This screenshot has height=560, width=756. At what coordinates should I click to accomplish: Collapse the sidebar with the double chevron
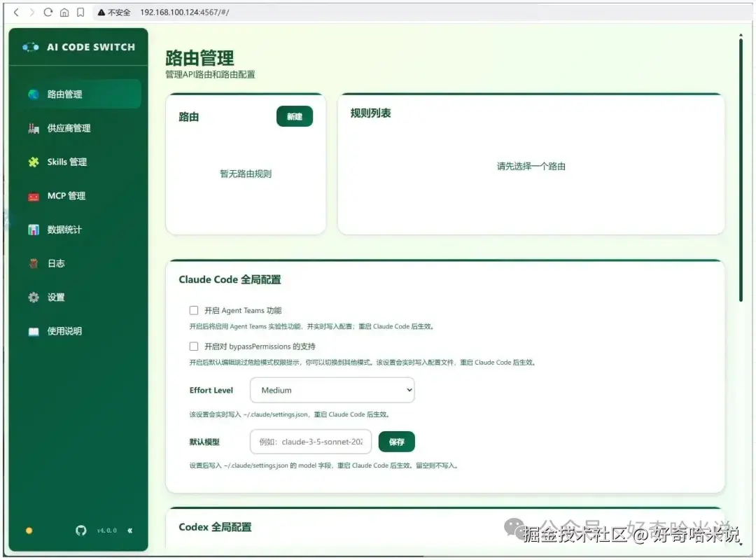coord(129,531)
